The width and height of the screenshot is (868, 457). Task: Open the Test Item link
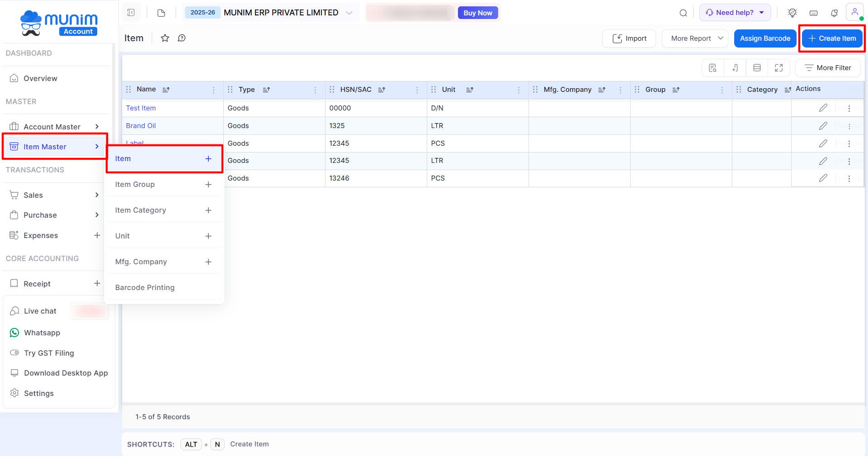[141, 108]
